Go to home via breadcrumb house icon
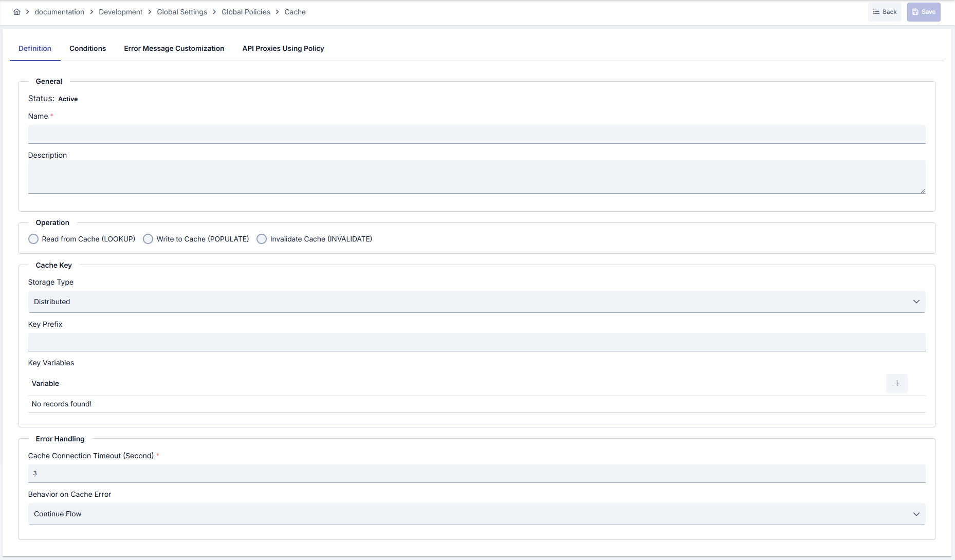955x560 pixels. tap(17, 12)
